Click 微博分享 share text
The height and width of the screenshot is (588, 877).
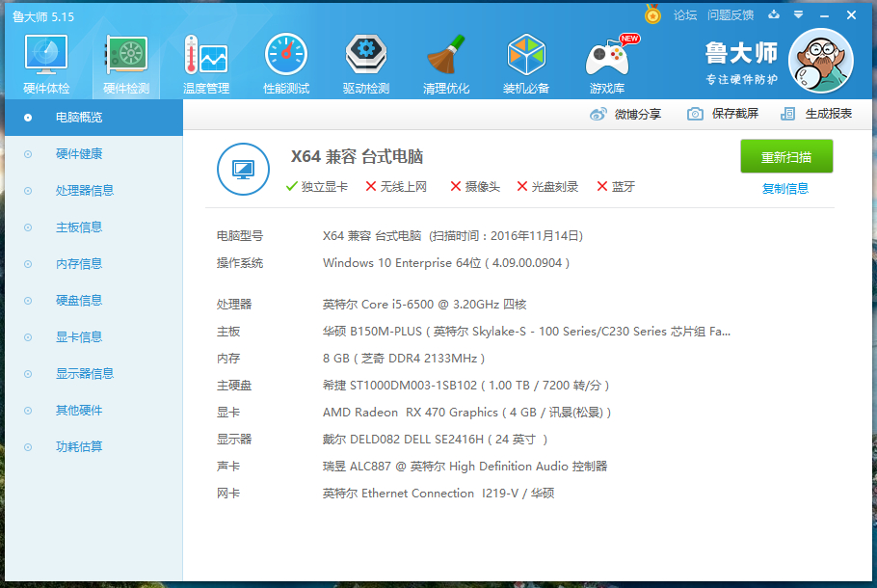tap(638, 114)
